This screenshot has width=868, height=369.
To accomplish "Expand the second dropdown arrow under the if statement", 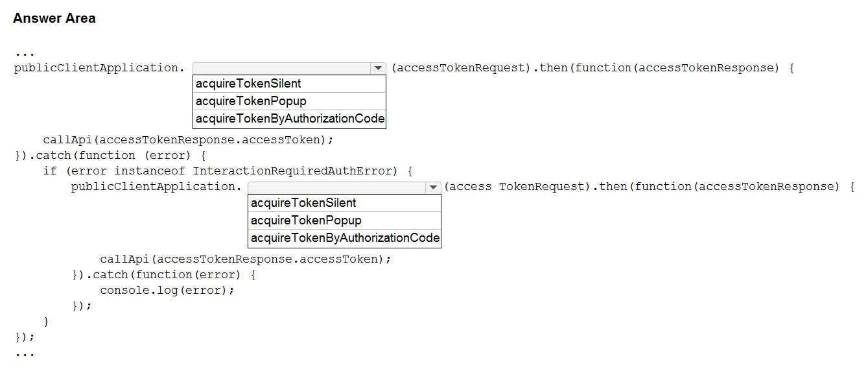I will coord(432,187).
